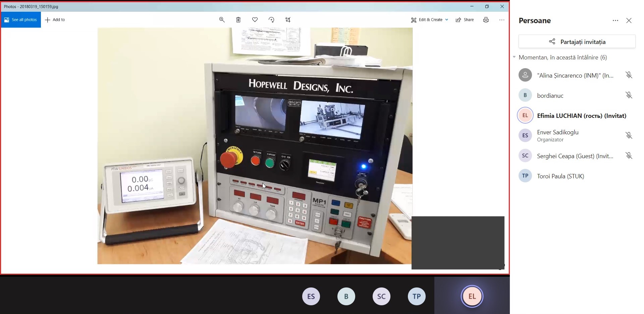Toggle microphone icon beside bordianuc
Viewport: 644px width, 314px height.
pos(629,95)
